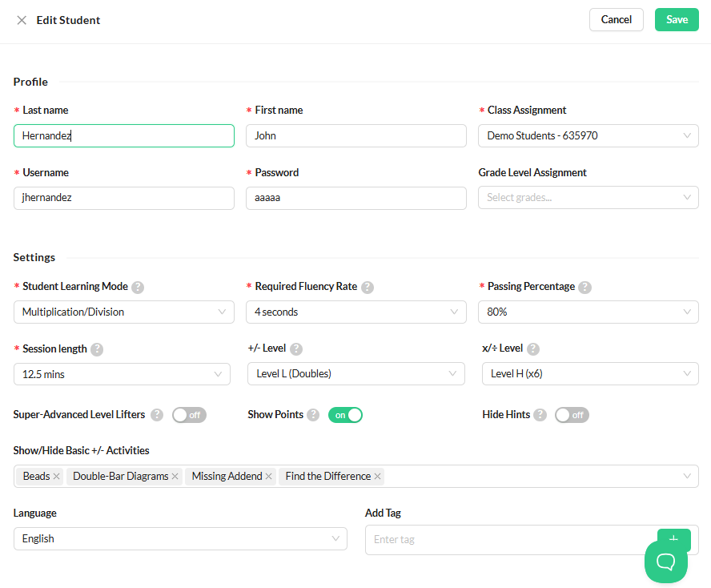Show Passing Percentage help tooltip

[585, 288]
